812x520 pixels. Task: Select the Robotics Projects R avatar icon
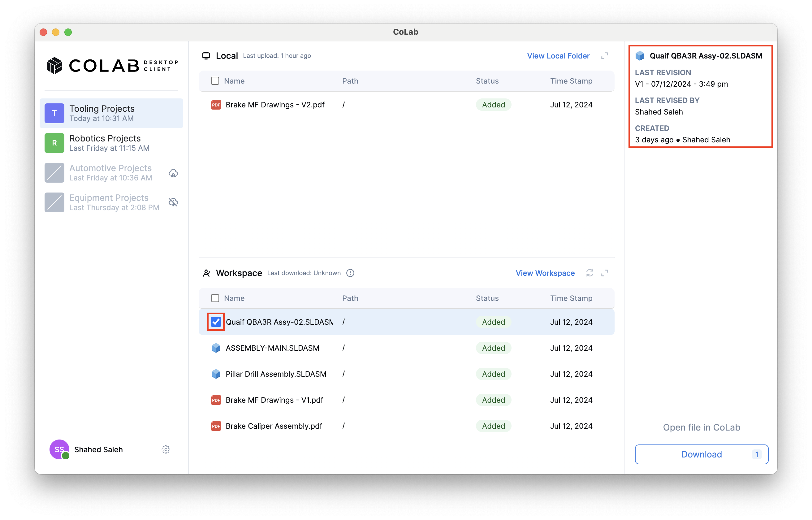pos(54,143)
